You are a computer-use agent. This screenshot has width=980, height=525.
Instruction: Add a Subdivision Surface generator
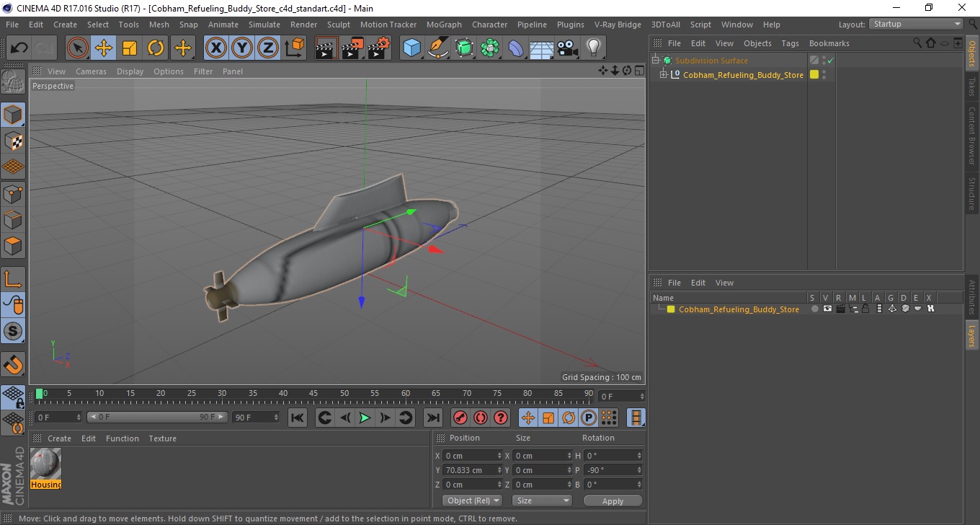[x=464, y=48]
